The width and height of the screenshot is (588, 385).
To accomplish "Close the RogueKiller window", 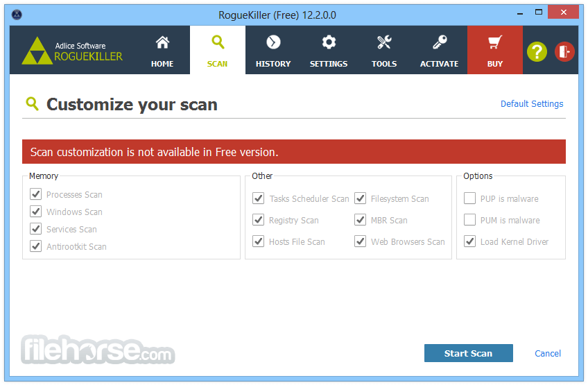I will click(563, 12).
